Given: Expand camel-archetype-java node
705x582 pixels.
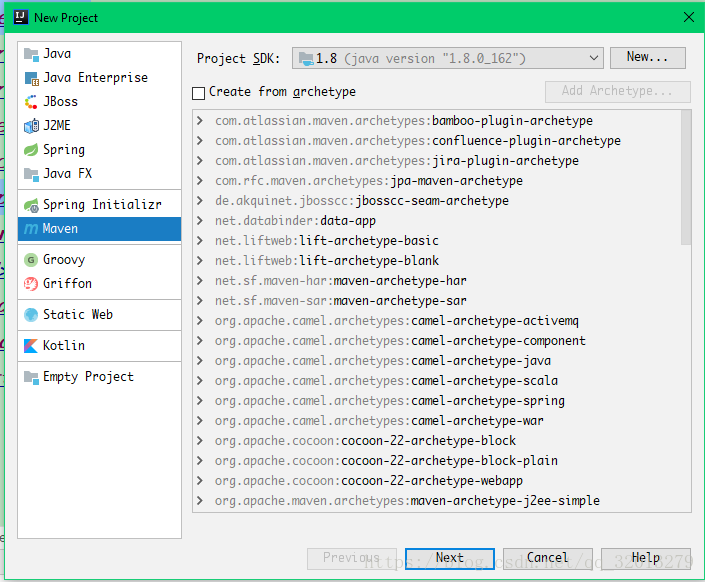Looking at the screenshot, I should tap(200, 361).
